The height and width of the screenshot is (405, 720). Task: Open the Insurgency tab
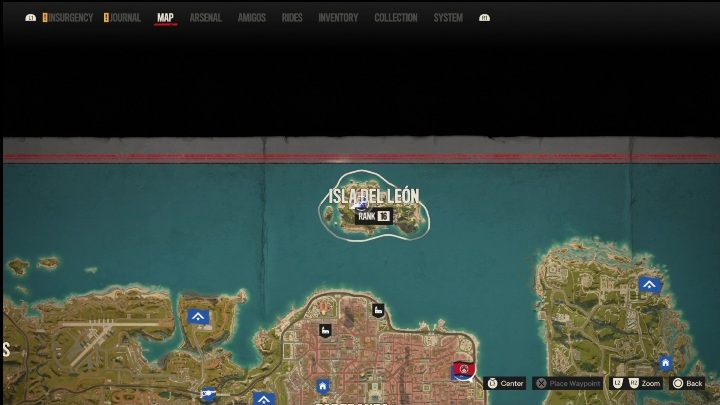(70, 18)
